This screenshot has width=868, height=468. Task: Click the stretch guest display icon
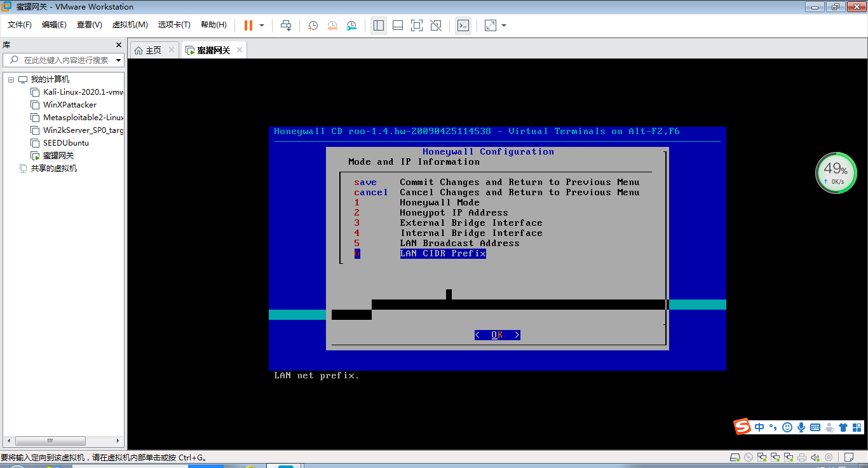[491, 25]
